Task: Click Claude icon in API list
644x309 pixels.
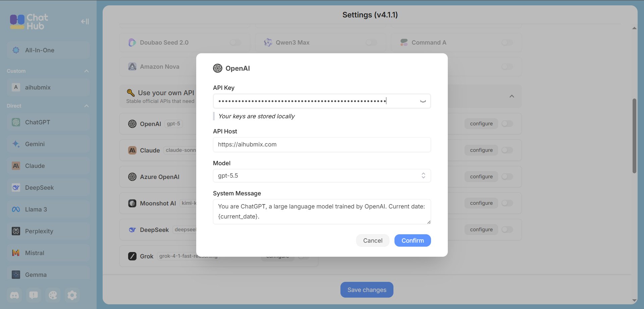Action: [132, 150]
